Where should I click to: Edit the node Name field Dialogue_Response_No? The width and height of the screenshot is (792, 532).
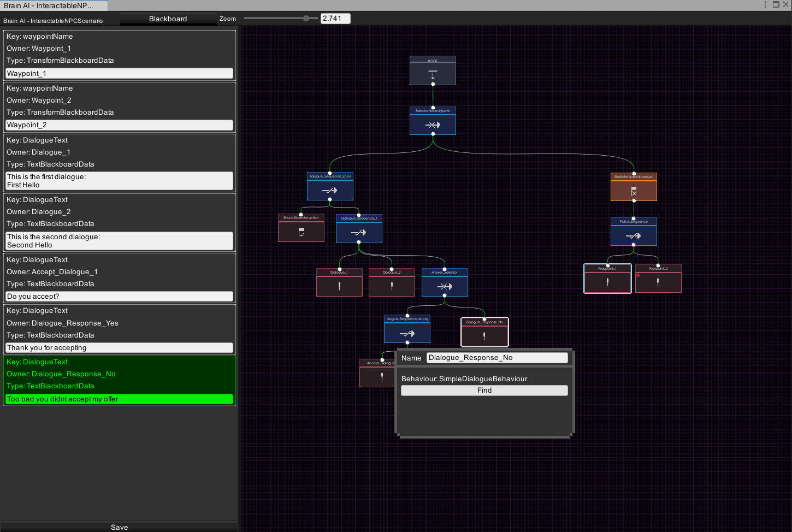(x=497, y=358)
